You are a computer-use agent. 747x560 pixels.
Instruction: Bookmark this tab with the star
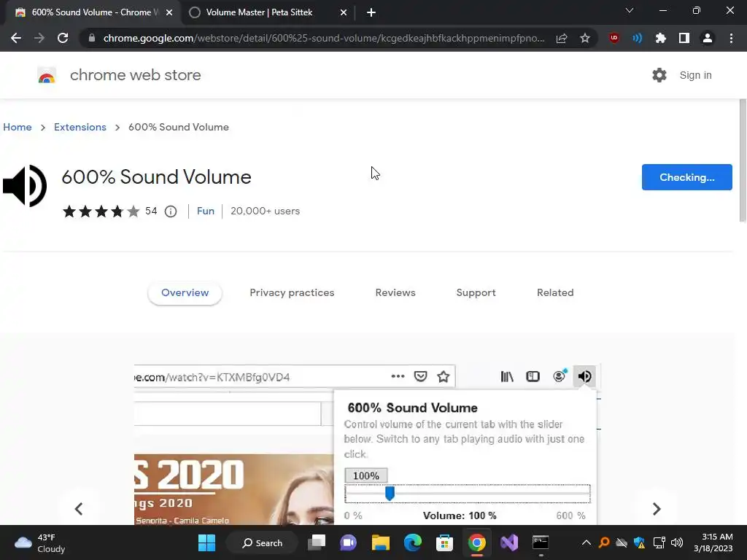[585, 38]
